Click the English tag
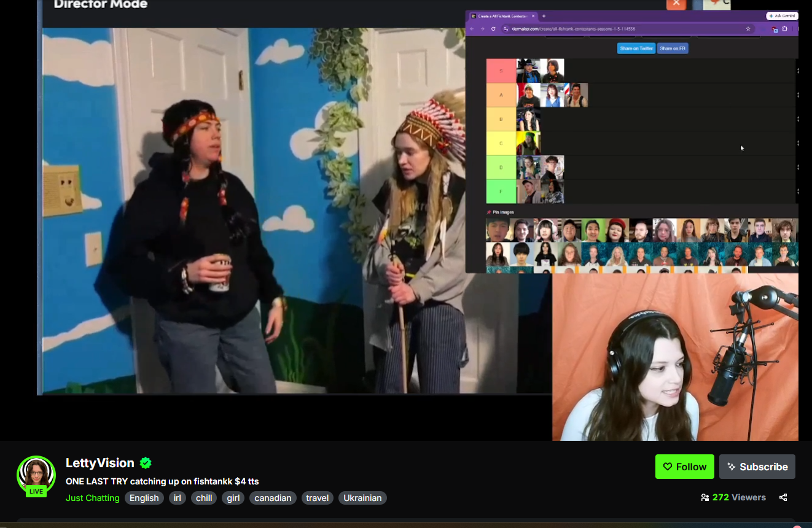The image size is (812, 528). (144, 498)
